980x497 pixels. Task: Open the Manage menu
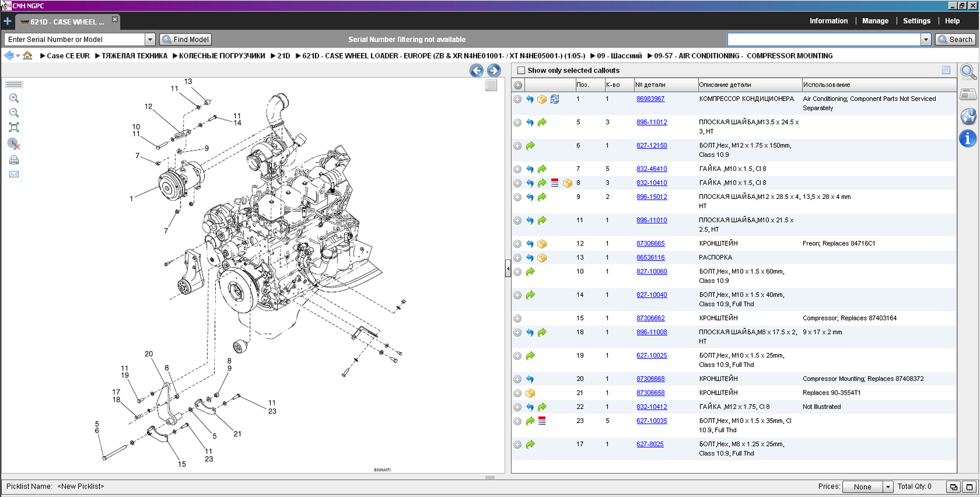click(x=875, y=21)
